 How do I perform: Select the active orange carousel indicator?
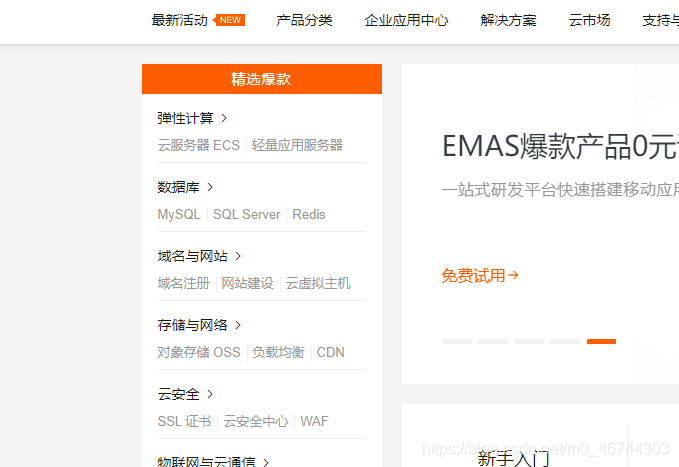click(601, 341)
